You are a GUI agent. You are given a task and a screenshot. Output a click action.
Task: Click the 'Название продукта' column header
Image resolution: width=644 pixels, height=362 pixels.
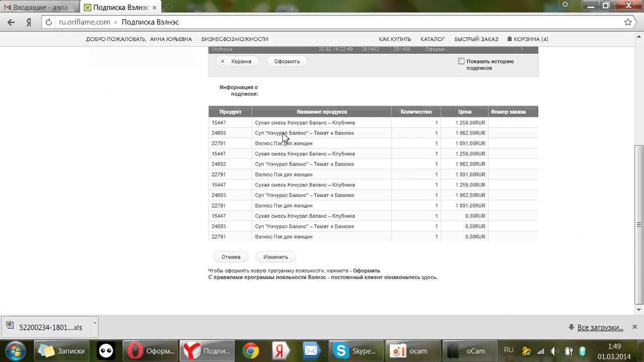coord(321,112)
